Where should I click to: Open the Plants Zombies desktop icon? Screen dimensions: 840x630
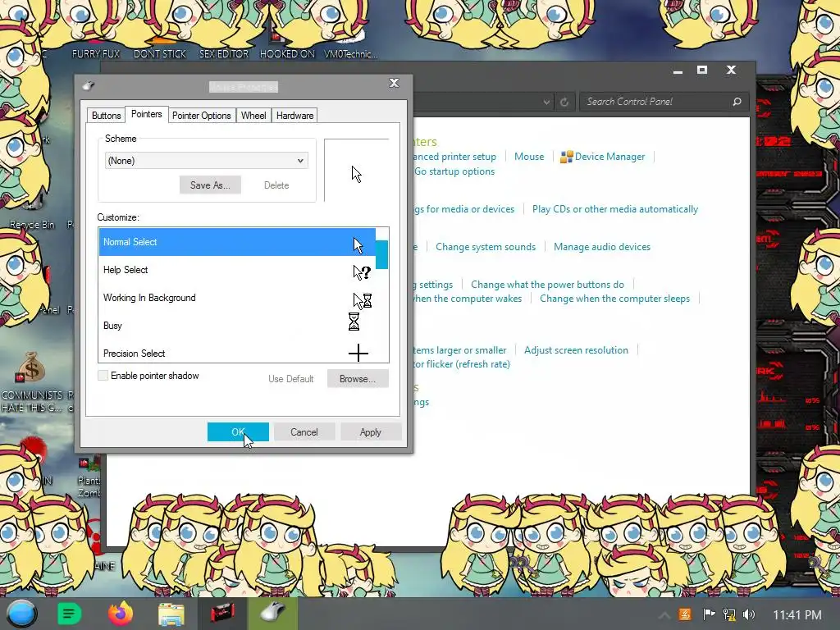pyautogui.click(x=89, y=477)
